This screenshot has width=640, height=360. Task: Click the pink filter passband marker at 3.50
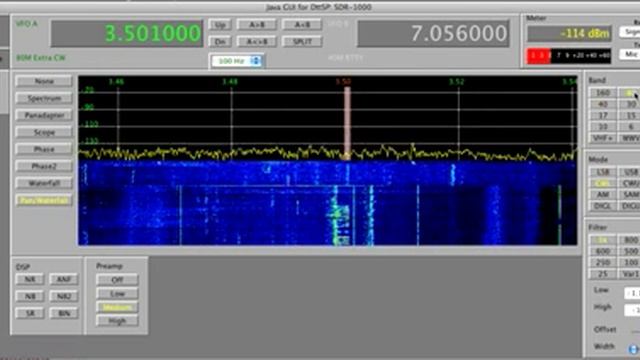click(x=347, y=122)
